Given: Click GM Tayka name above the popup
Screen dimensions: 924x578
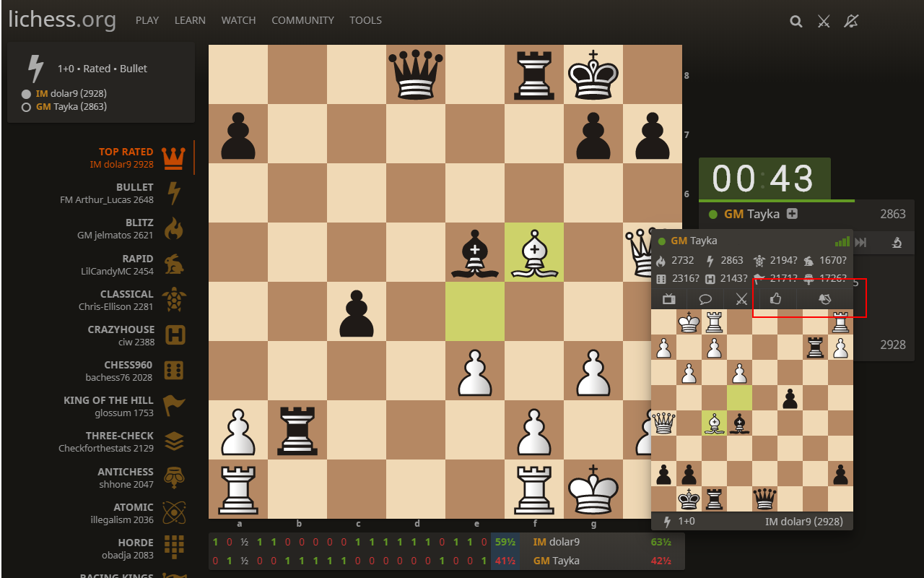Looking at the screenshot, I should point(751,214).
